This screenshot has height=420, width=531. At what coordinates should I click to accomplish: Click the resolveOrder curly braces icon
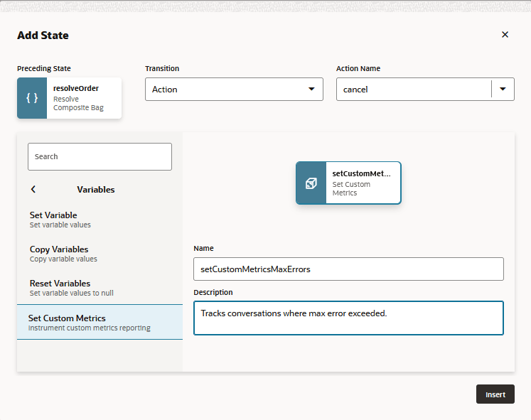point(32,98)
